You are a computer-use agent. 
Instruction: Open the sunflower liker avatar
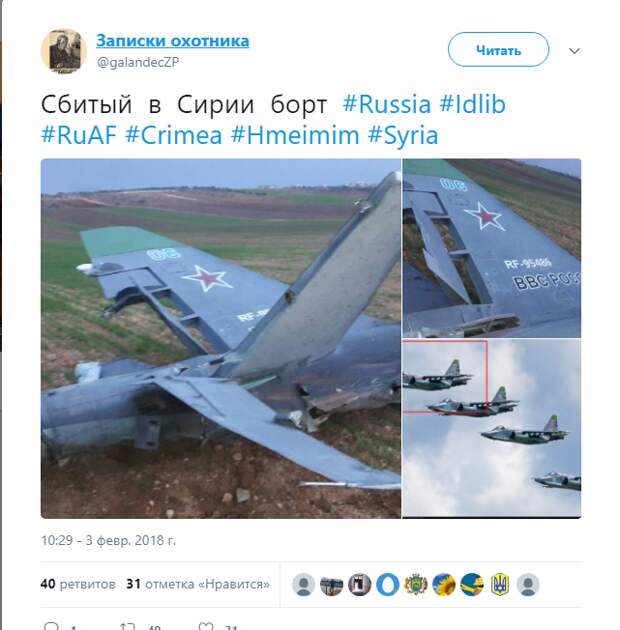(x=444, y=585)
